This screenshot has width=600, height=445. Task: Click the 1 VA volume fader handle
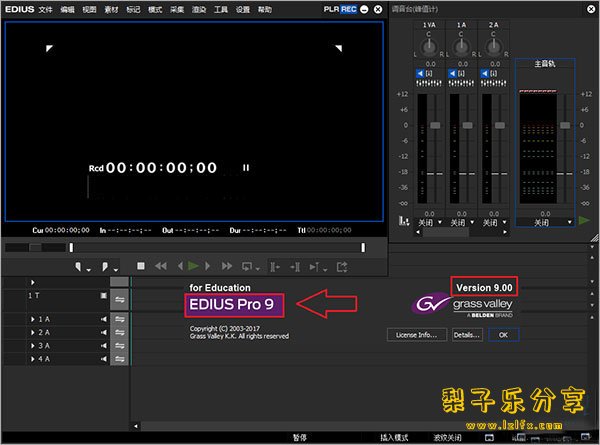pyautogui.click(x=435, y=126)
